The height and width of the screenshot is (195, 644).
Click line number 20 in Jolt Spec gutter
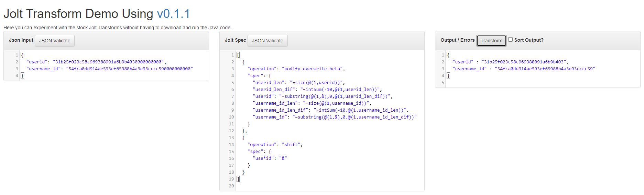pos(231,186)
